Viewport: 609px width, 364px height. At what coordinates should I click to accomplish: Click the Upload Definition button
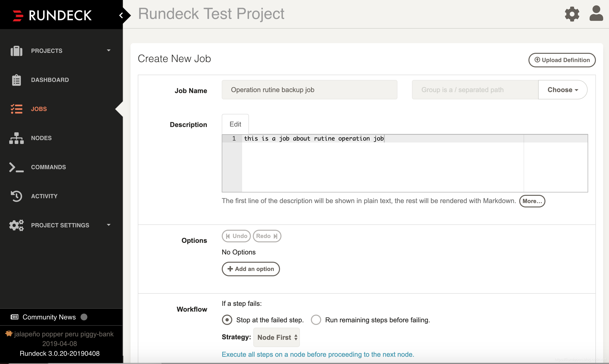[562, 60]
